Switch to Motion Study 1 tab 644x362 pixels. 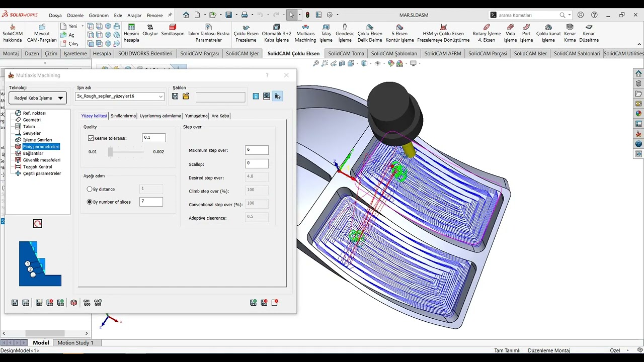(75, 342)
